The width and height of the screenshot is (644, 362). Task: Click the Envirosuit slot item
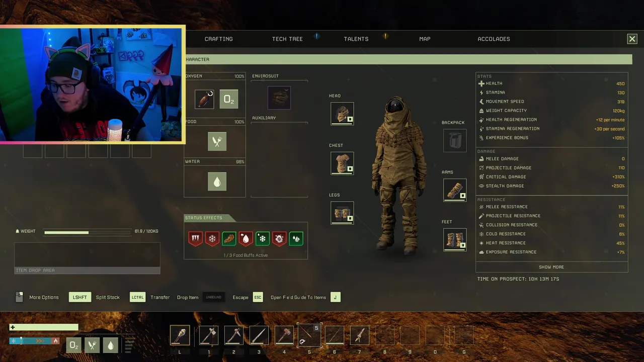coord(279,98)
